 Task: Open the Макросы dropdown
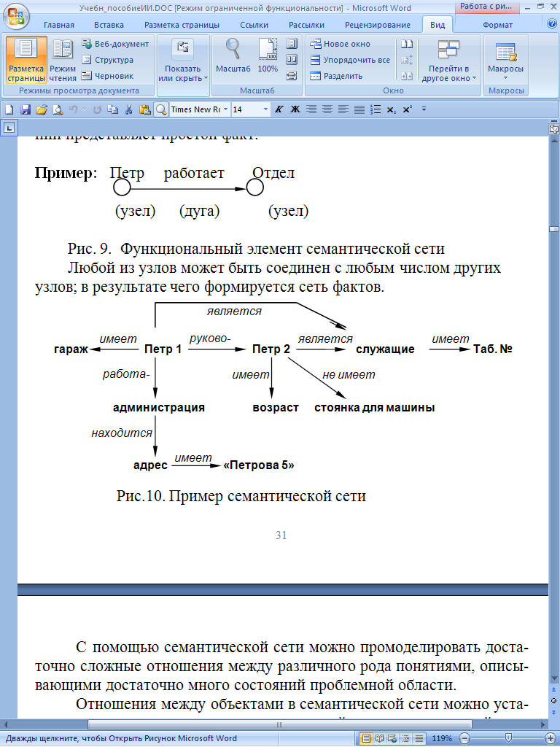pos(505,61)
